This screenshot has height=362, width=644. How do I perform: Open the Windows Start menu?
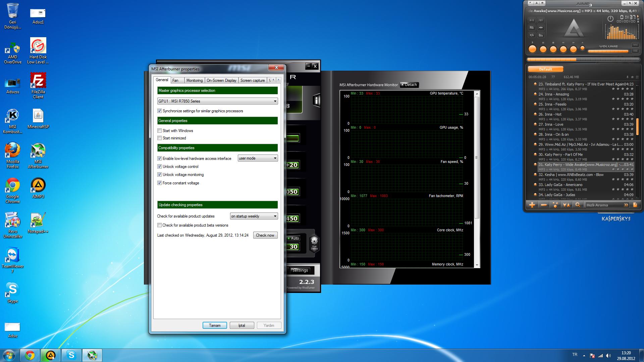[9, 355]
